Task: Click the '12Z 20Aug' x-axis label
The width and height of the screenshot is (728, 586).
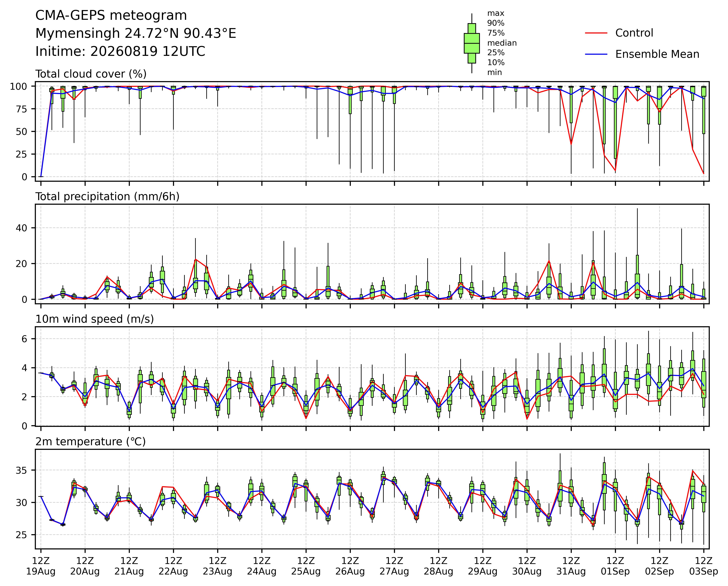Action: point(85,566)
